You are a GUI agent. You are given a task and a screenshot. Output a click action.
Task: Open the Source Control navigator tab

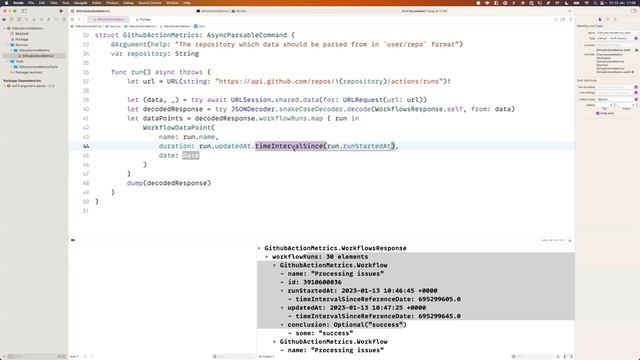pos(11,19)
